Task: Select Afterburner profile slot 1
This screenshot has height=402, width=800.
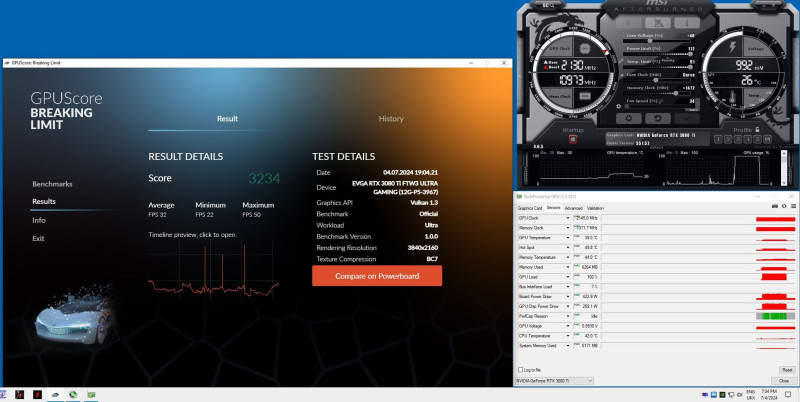Action: coord(718,139)
